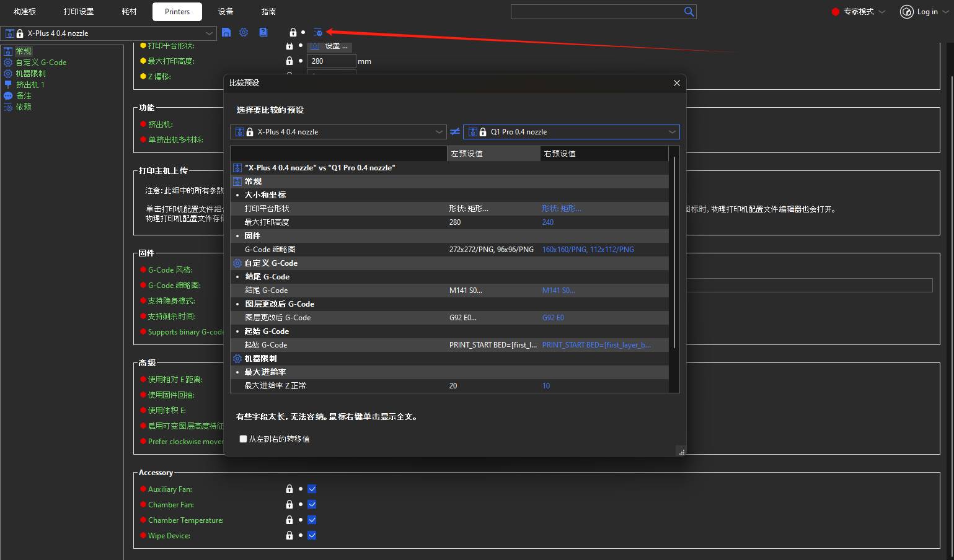Enable the 从左到右的转移值 checkbox
The width and height of the screenshot is (954, 560).
pyautogui.click(x=243, y=439)
